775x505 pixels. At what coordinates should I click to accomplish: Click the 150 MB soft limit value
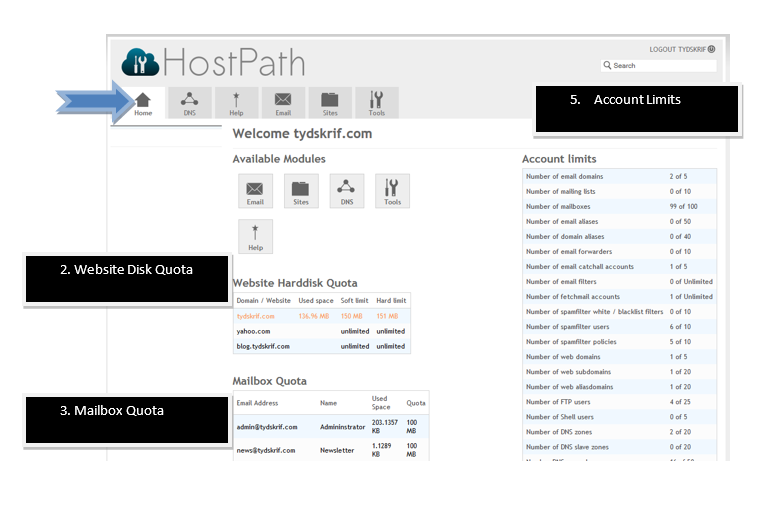pyautogui.click(x=351, y=316)
